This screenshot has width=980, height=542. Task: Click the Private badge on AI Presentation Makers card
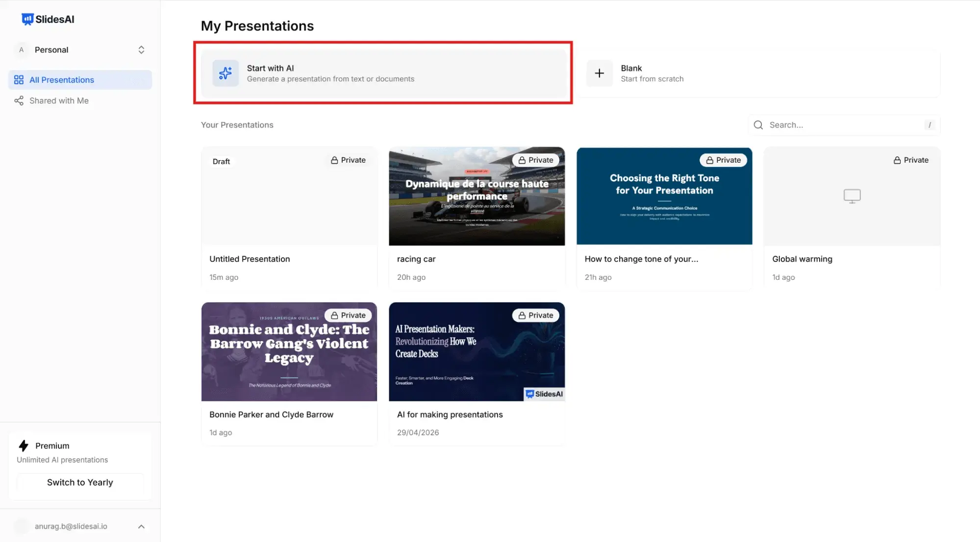click(535, 316)
